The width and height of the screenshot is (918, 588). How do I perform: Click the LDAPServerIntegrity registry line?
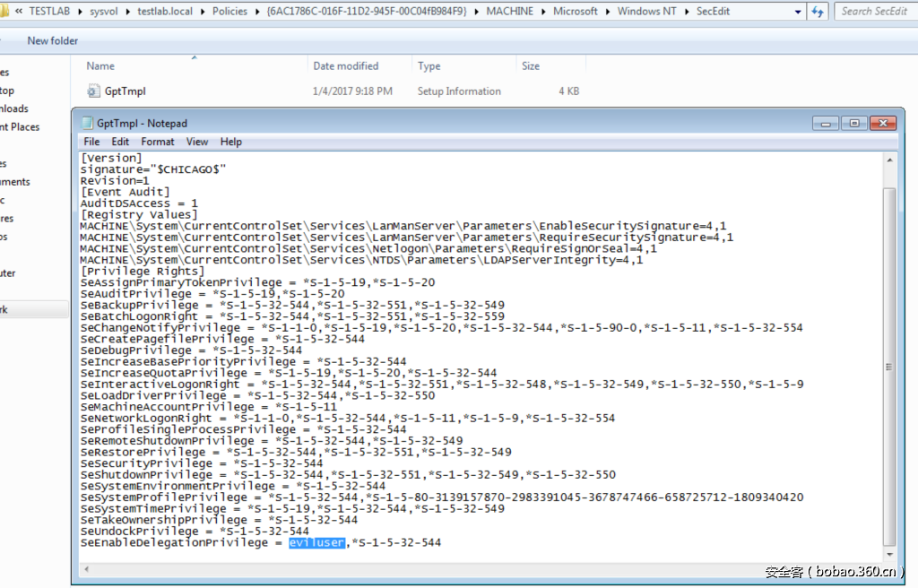(362, 260)
